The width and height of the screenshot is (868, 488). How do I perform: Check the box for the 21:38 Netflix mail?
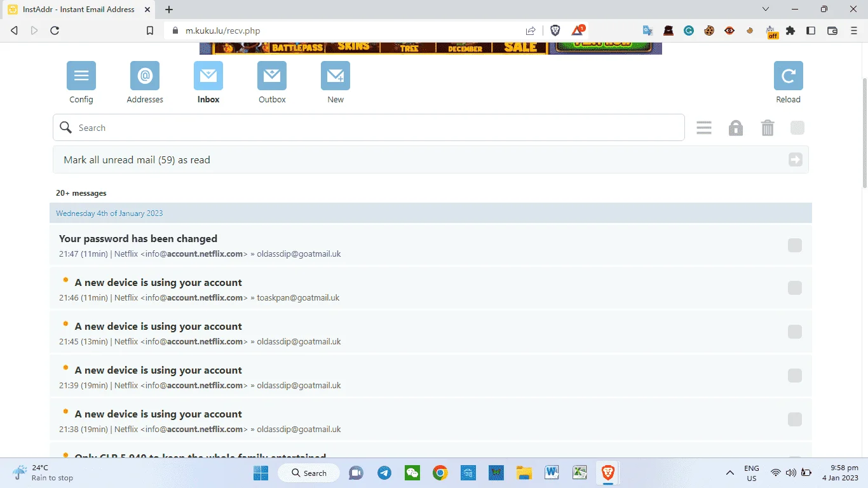[795, 419]
